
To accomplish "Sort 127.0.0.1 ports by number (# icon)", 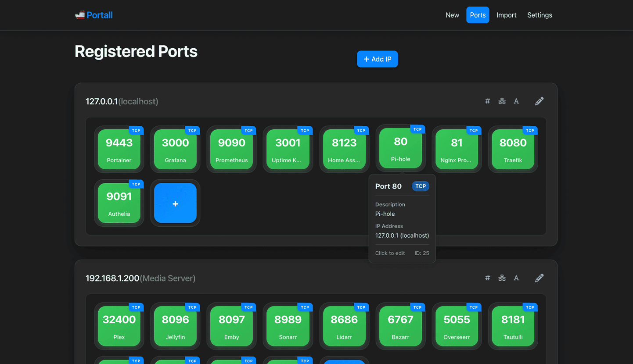I will [487, 101].
